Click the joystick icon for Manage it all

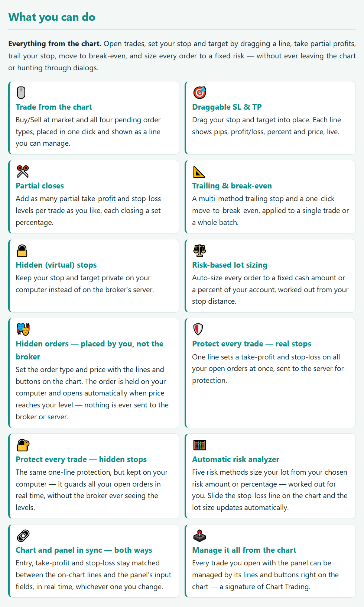pyautogui.click(x=199, y=536)
